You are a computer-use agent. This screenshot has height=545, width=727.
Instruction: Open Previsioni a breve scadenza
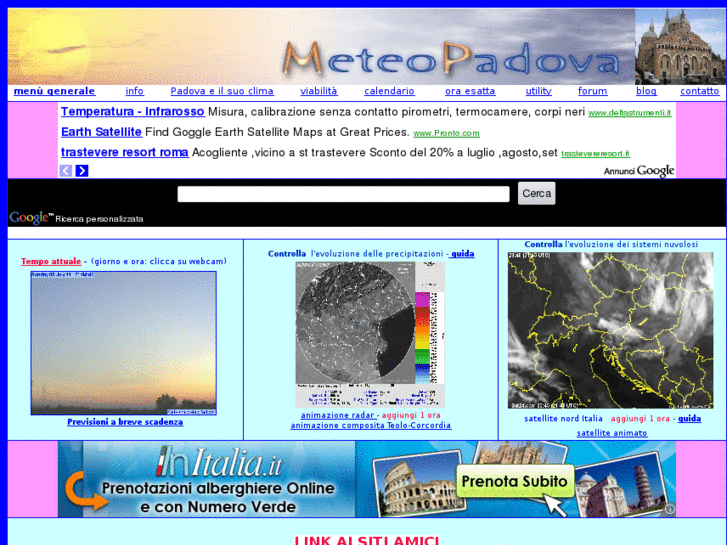click(x=125, y=422)
